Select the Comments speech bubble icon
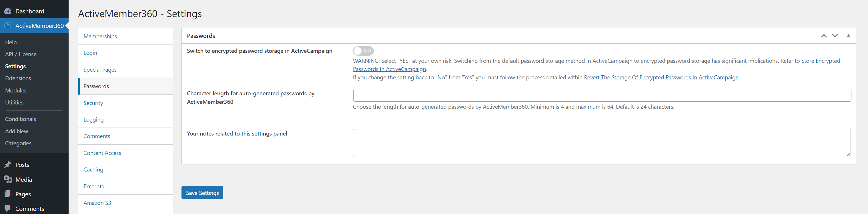The image size is (868, 214). [8, 208]
